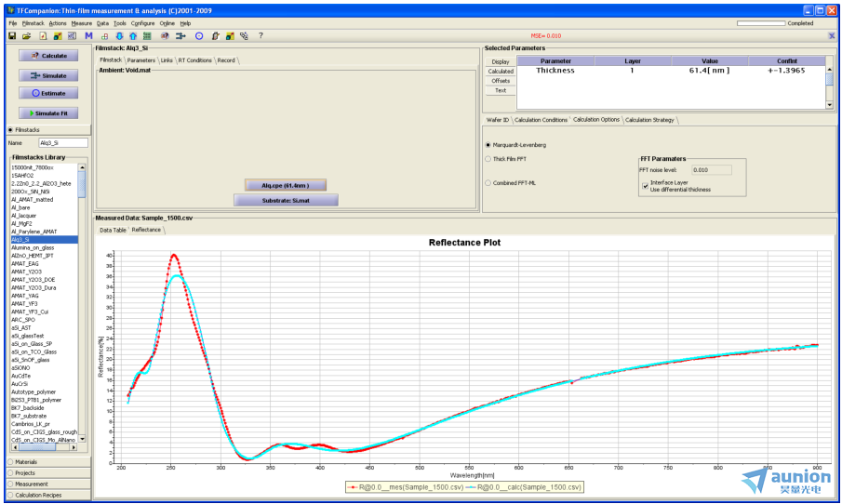Click the Simulate toolbar icon with arrows
Screen dimensions: 842x504
pyautogui.click(x=181, y=36)
